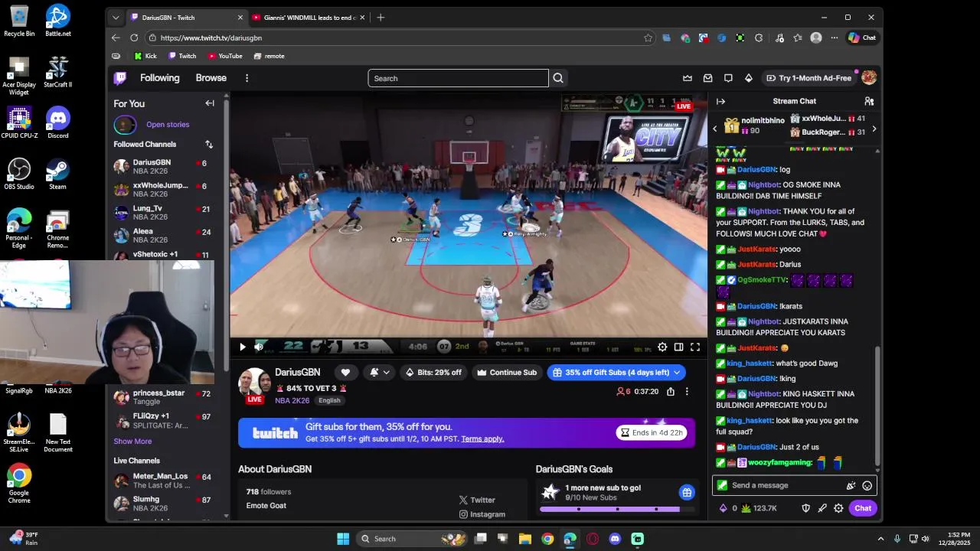Open the remote bookmark
This screenshot has height=551, width=980.
tap(269, 56)
